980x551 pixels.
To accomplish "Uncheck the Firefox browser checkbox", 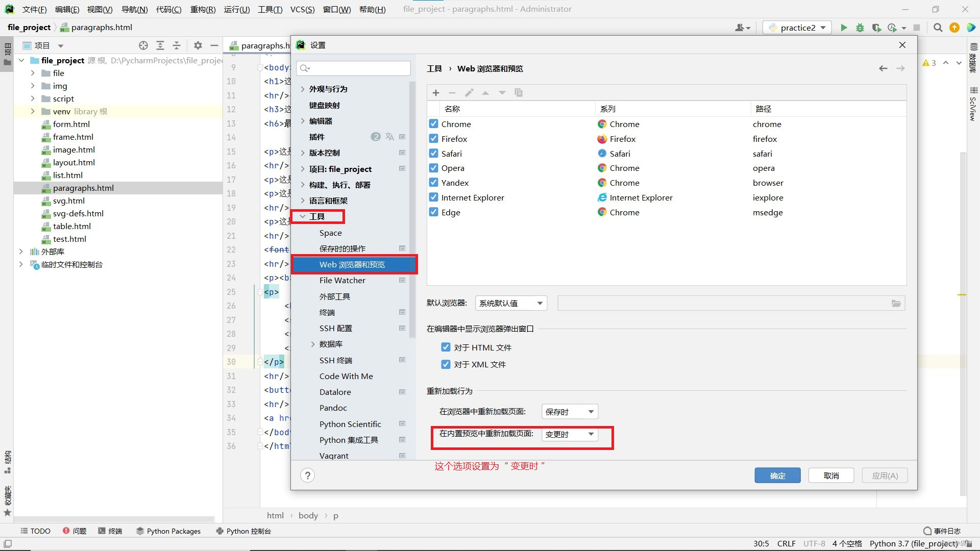I will coord(434,139).
